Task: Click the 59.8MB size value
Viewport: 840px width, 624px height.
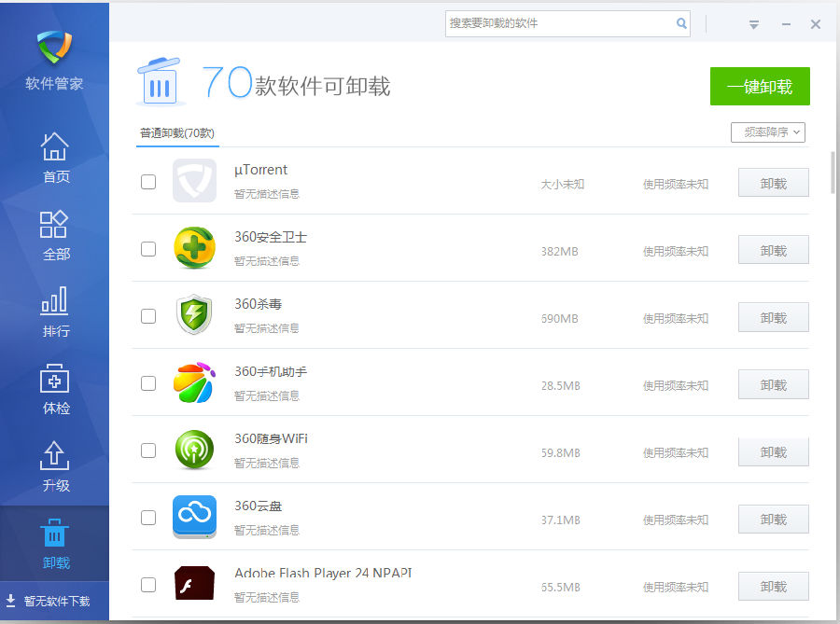Action: click(x=560, y=452)
